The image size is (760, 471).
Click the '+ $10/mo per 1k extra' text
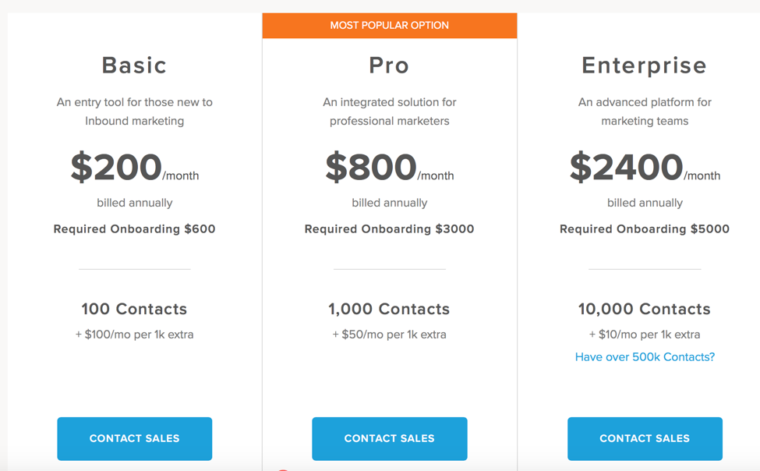(x=644, y=334)
